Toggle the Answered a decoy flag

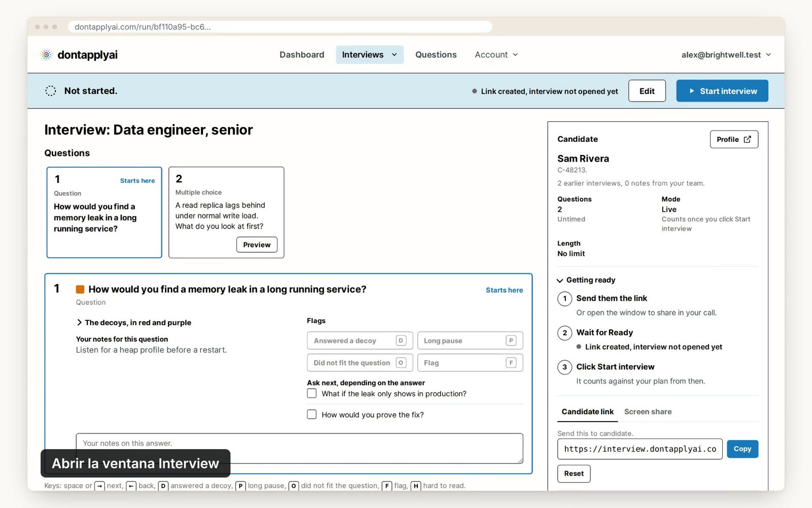click(x=360, y=340)
